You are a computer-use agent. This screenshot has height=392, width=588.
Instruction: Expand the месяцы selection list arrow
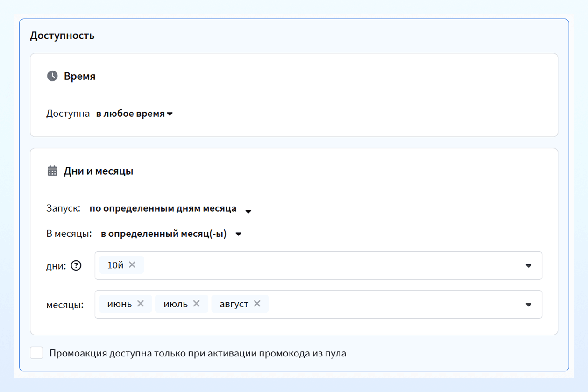529,305
